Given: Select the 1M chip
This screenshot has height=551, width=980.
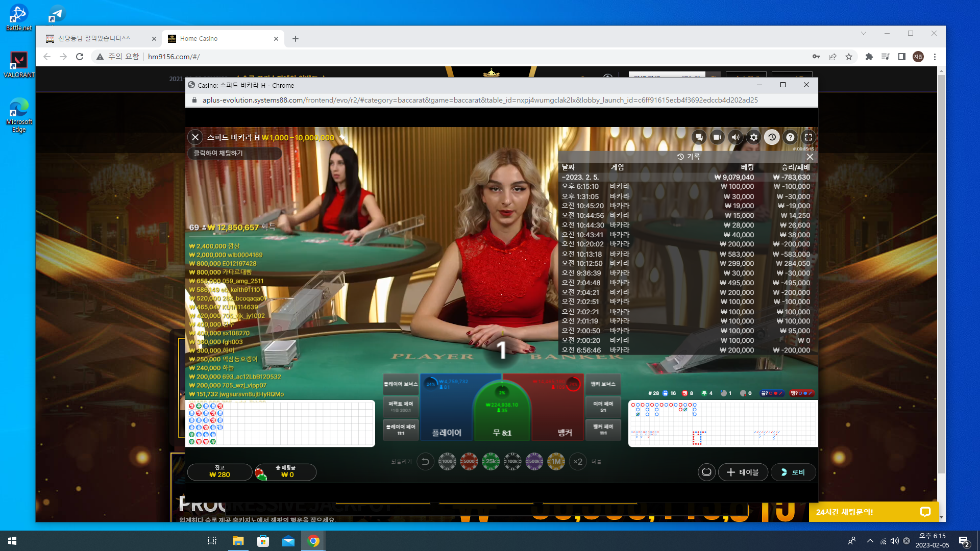Looking at the screenshot, I should point(556,461).
